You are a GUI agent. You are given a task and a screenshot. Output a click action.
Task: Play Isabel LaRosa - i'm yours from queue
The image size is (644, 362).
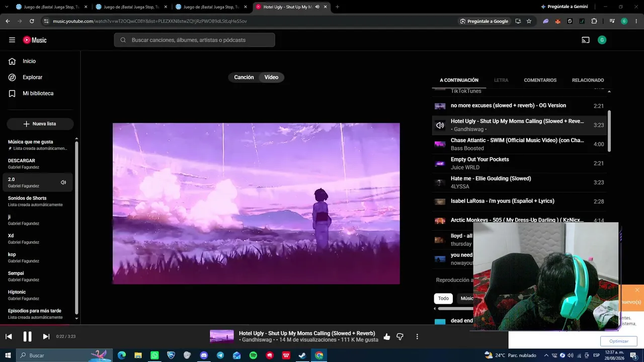pos(519,202)
